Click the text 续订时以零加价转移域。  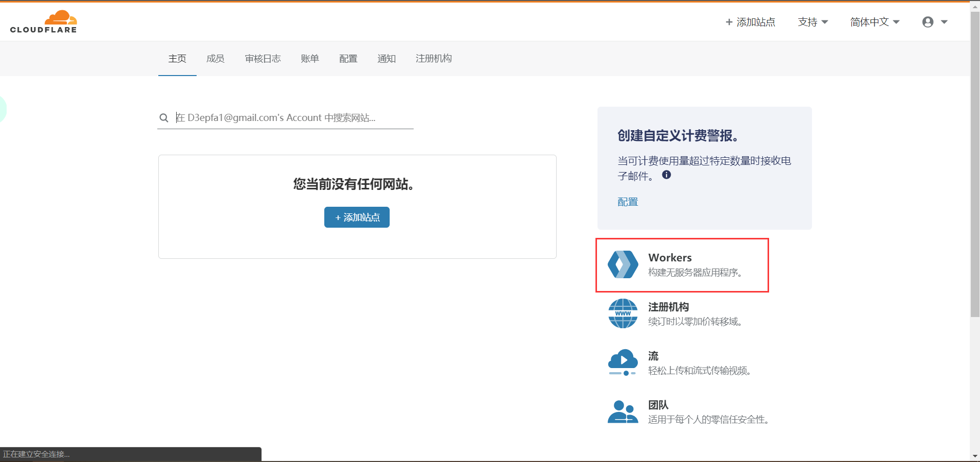point(695,322)
